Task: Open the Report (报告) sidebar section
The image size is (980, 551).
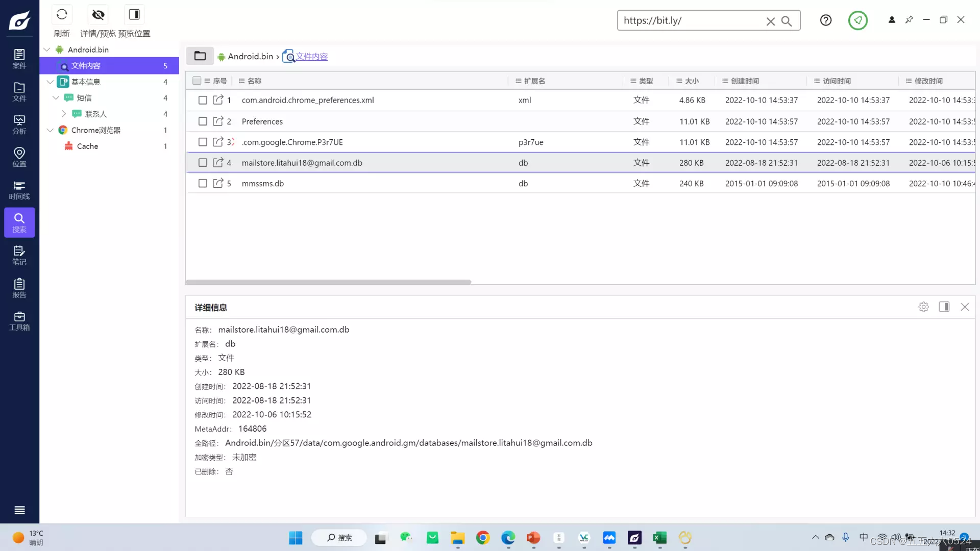Action: (19, 288)
